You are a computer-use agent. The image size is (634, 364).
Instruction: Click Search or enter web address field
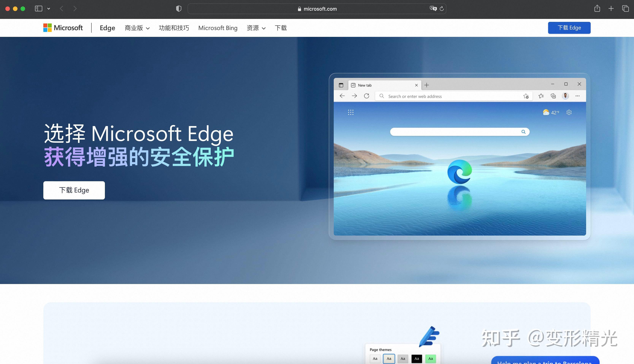pos(454,96)
